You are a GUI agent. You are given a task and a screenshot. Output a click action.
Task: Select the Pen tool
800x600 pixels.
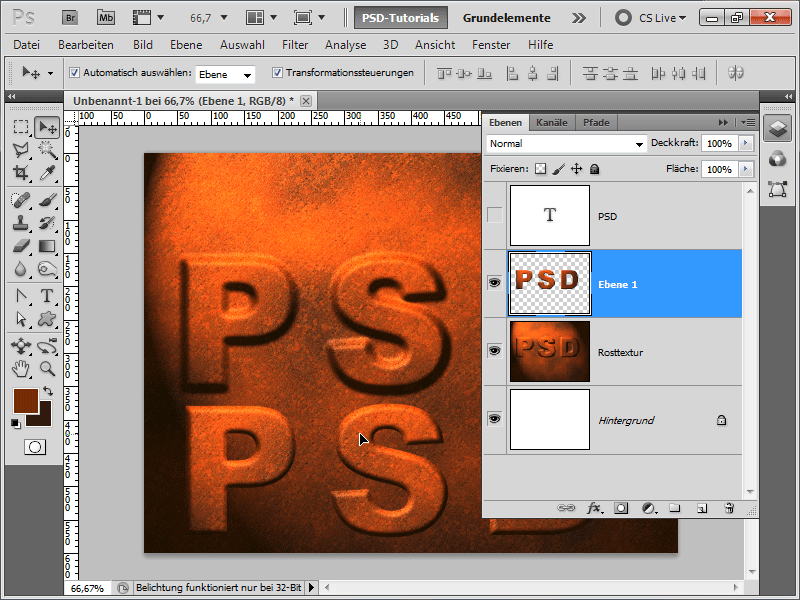point(21,296)
